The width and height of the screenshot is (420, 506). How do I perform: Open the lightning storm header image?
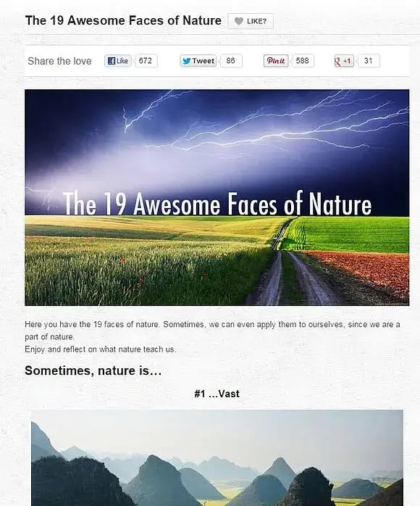click(x=217, y=197)
